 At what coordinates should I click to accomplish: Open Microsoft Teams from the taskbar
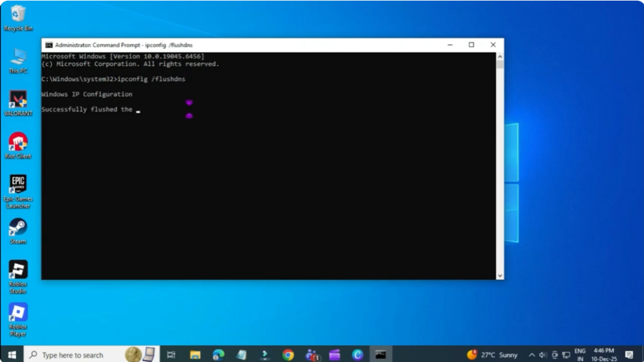point(312,354)
